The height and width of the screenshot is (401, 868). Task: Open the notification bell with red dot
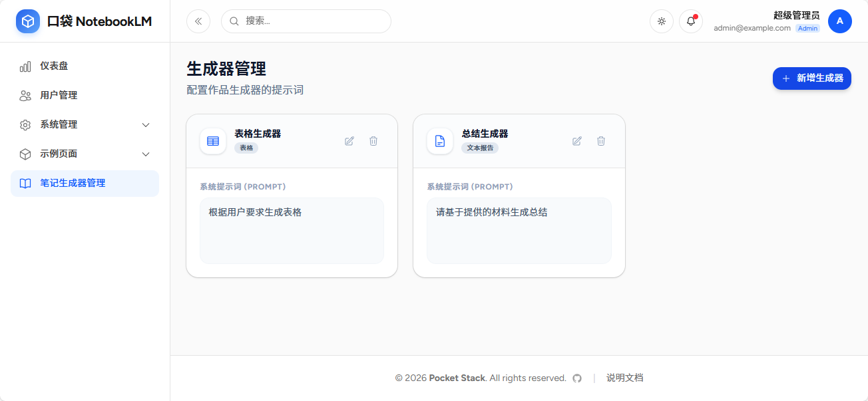coord(690,21)
